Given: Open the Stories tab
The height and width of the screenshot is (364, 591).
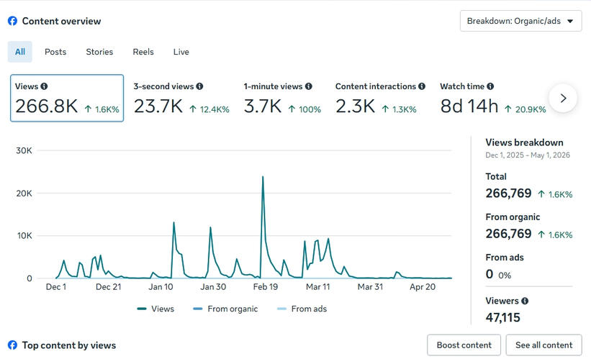Looking at the screenshot, I should 99,52.
